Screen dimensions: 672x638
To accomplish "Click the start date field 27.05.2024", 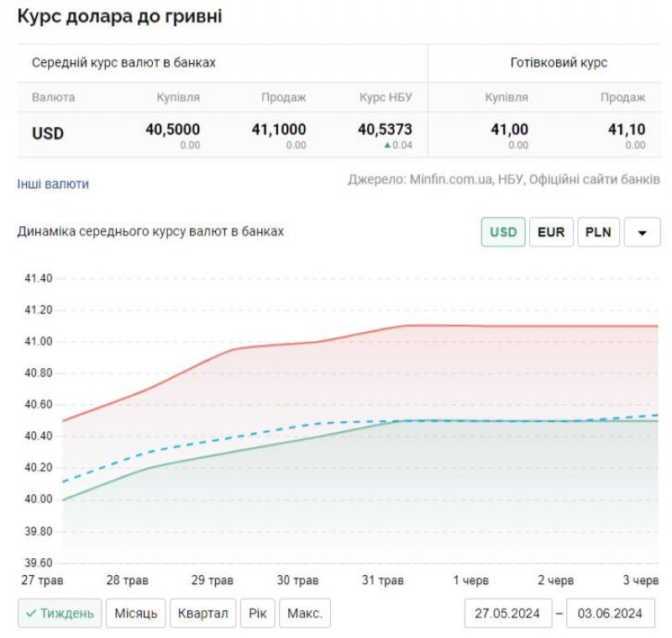I will pos(508,614).
